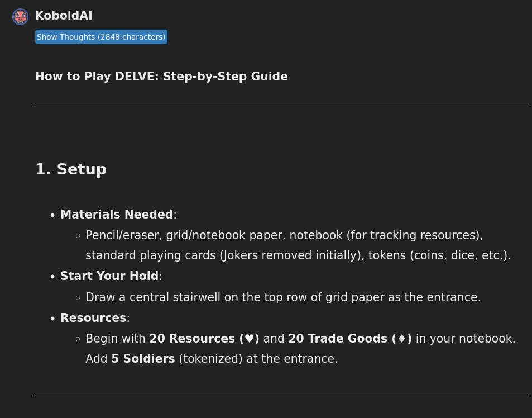This screenshot has width=532, height=418.
Task: Click the diamond suit symbol after Trade Goods
Action: pyautogui.click(x=402, y=339)
